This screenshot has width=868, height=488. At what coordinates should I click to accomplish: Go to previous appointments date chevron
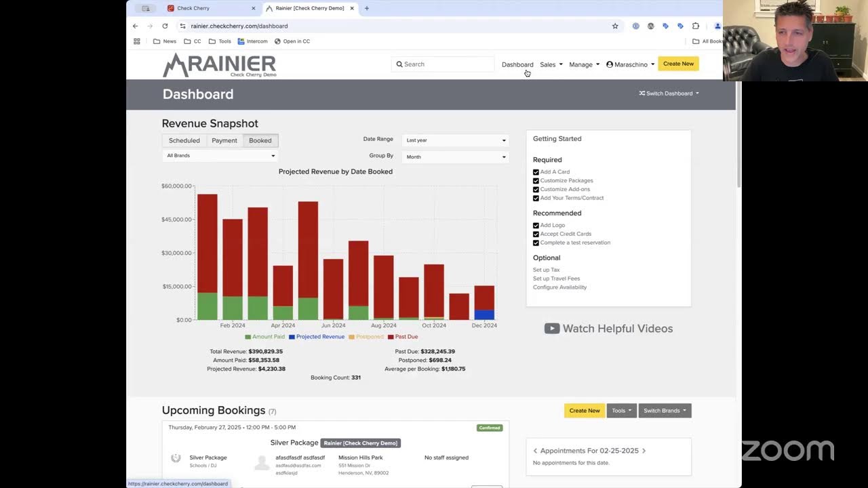535,451
